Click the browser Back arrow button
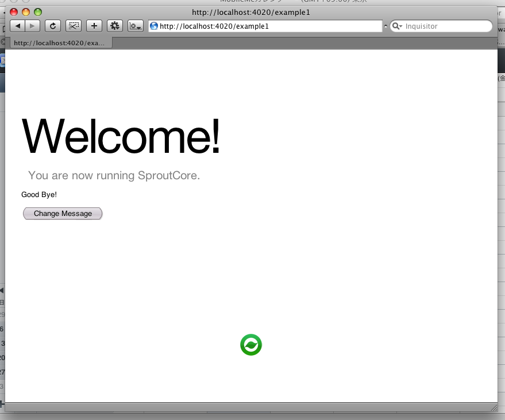Viewport: 505px width, 420px height. [x=18, y=26]
